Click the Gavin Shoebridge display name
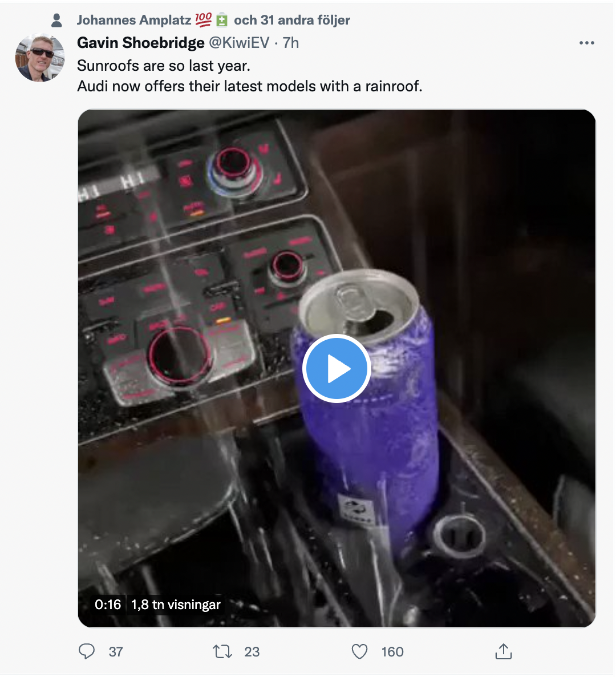 click(x=141, y=43)
